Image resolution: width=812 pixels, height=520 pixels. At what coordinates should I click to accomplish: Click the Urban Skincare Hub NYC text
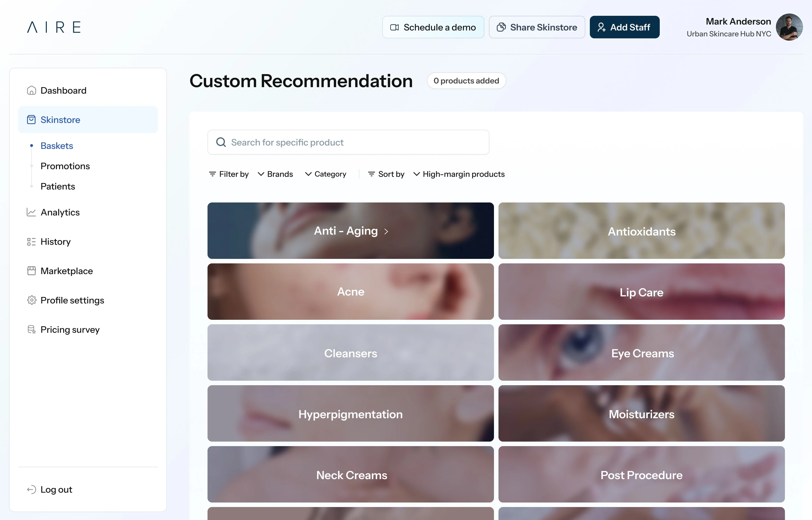[x=729, y=34]
